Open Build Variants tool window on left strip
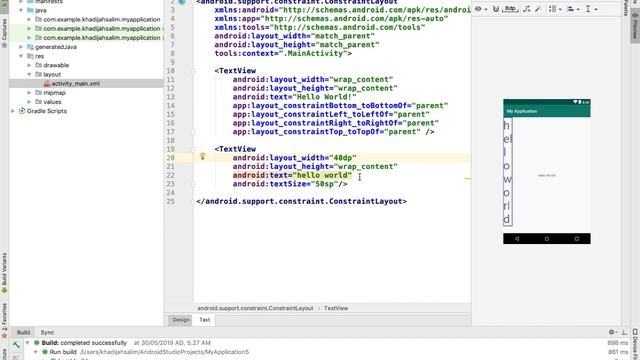640x360 pixels. point(4,273)
